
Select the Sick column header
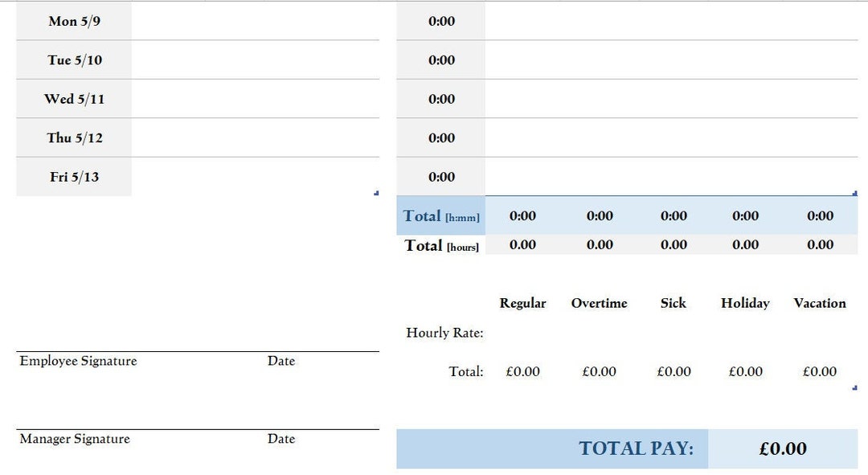tap(673, 303)
